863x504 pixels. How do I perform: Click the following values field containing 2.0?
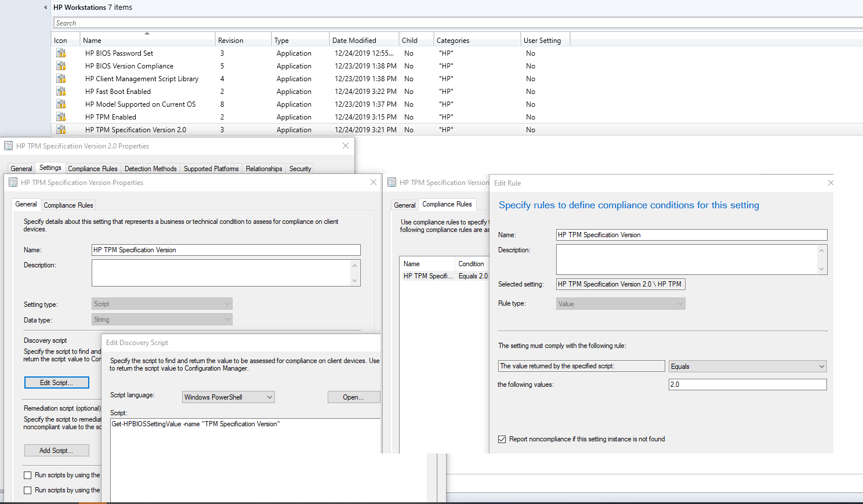748,385
